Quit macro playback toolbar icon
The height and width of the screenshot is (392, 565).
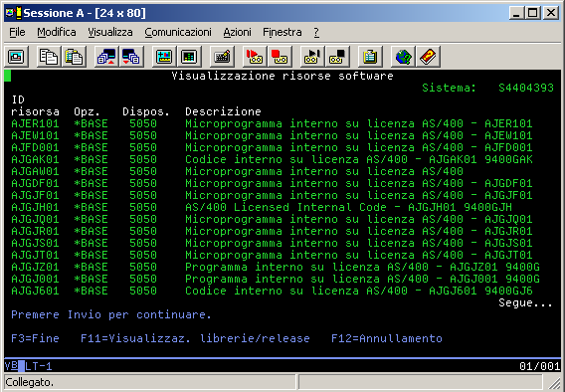coord(337,57)
